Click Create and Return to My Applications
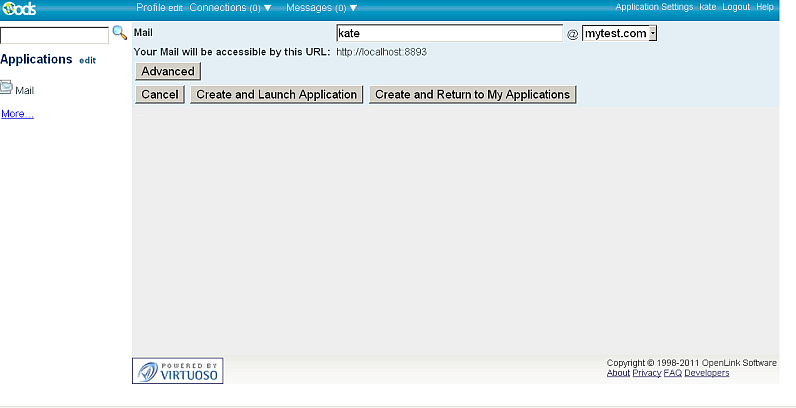 [x=472, y=95]
